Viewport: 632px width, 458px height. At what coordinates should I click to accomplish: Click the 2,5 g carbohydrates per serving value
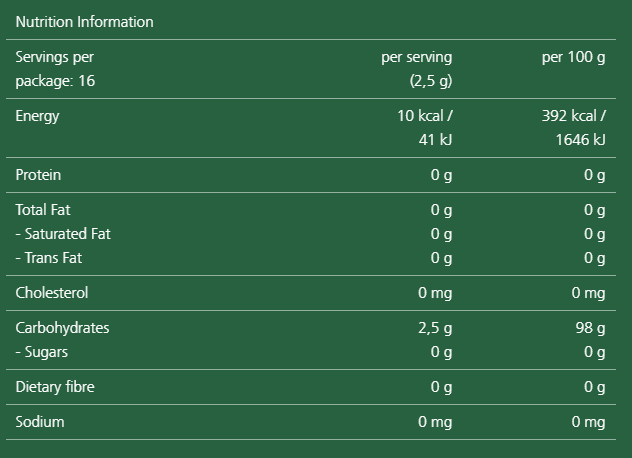point(435,328)
